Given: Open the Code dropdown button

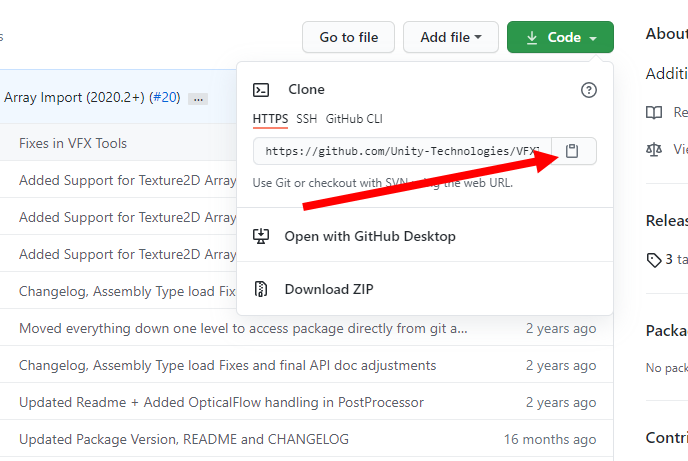Looking at the screenshot, I should 560,37.
